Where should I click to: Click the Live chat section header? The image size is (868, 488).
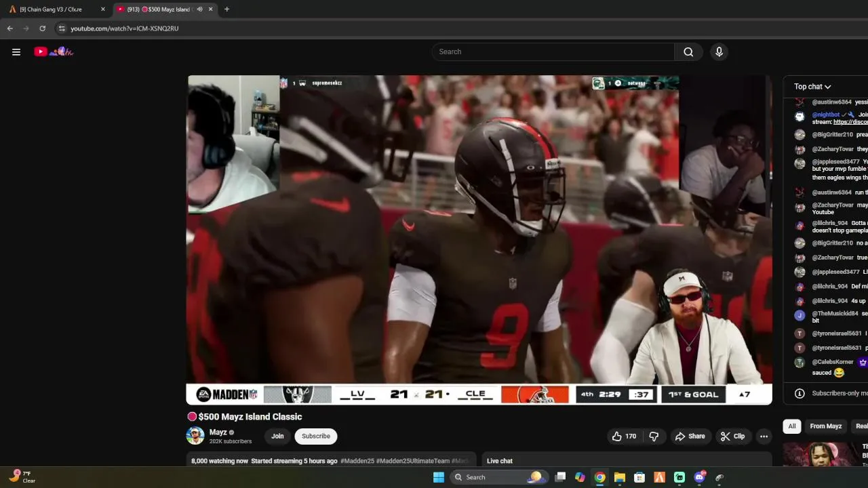point(500,461)
